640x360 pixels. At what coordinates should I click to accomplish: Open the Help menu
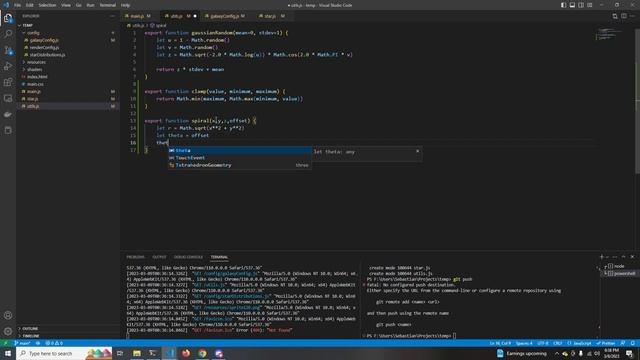tap(125, 5)
